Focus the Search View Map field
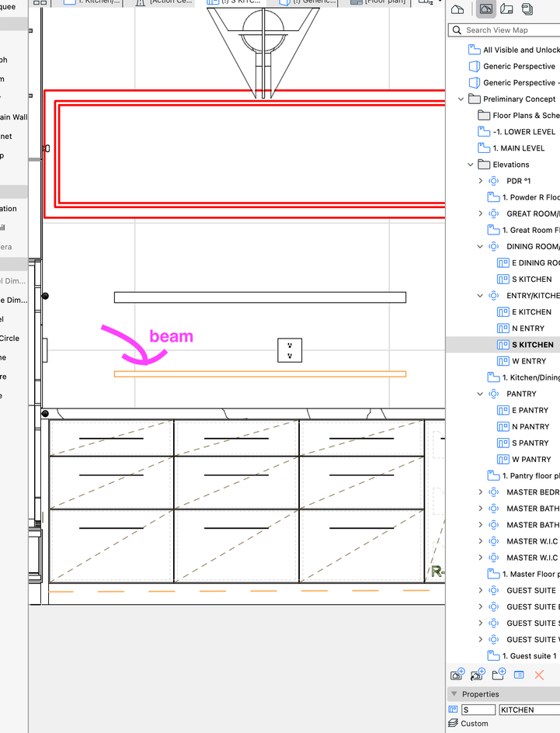 click(x=505, y=30)
